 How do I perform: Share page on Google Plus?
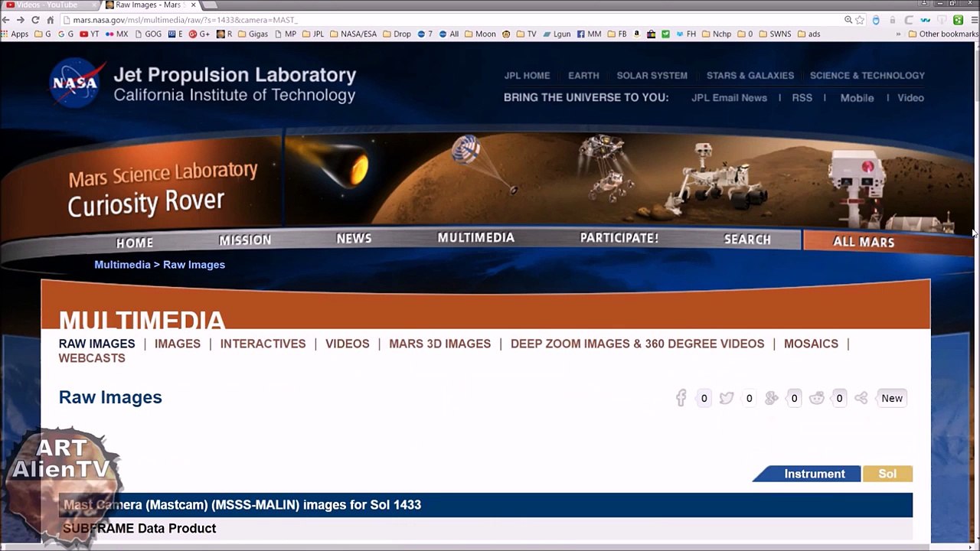click(x=772, y=398)
